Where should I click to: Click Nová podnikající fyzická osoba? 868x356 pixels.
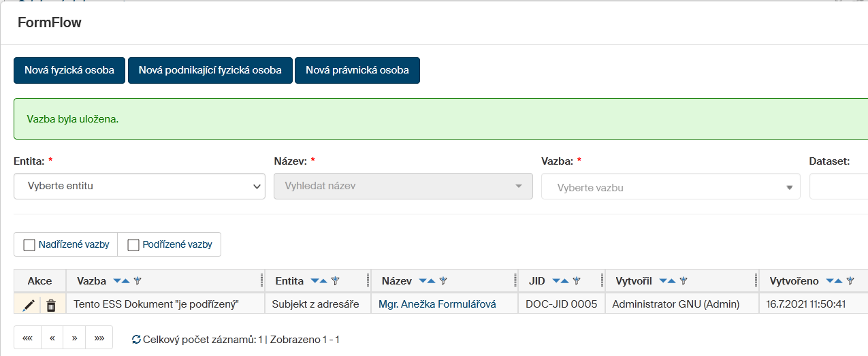[x=210, y=71]
